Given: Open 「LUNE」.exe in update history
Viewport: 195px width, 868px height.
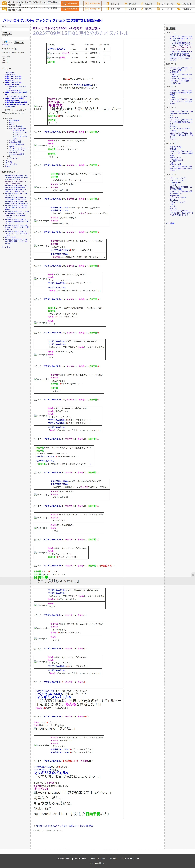Looking at the screenshot, I should (175, 83).
